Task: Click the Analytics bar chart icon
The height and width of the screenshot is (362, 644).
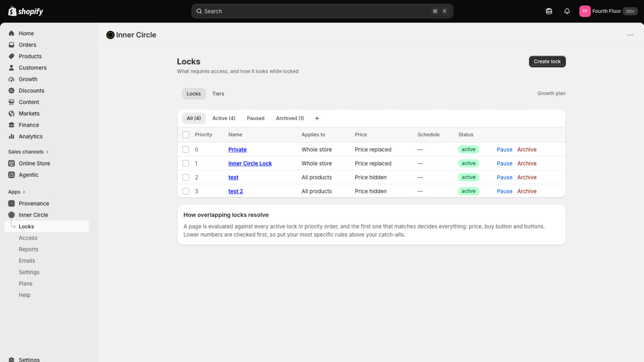Action: pyautogui.click(x=12, y=136)
